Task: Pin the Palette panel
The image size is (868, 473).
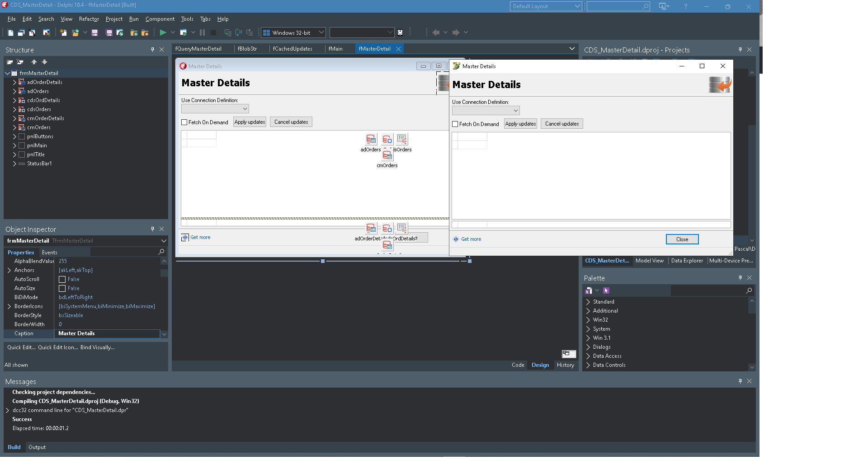Action: click(x=740, y=278)
